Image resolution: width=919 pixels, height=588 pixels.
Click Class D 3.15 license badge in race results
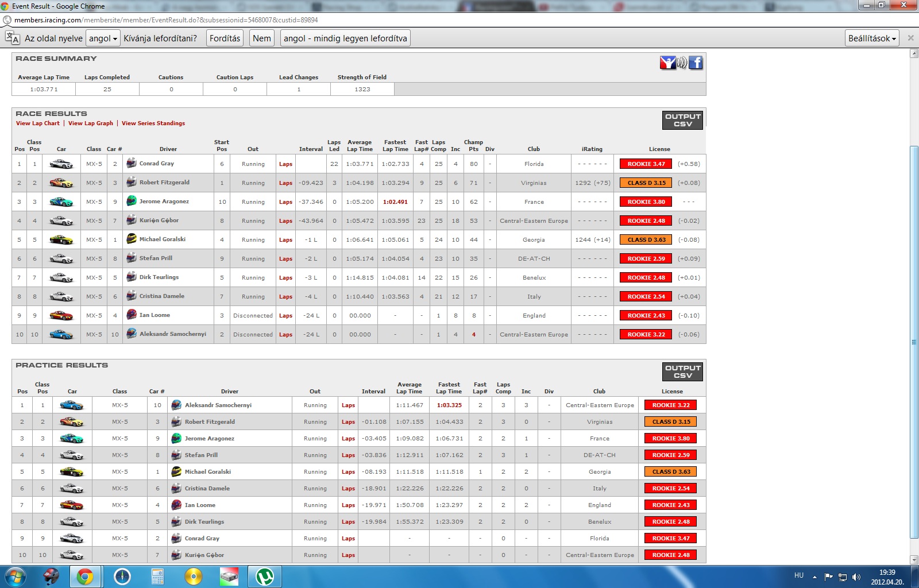coord(646,183)
